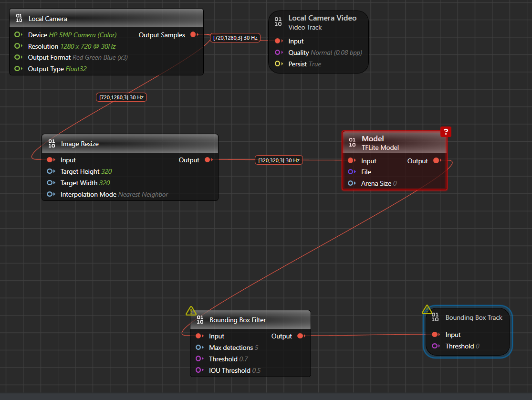
Task: Click the Device parameter port on Local Camera
Action: (x=18, y=35)
